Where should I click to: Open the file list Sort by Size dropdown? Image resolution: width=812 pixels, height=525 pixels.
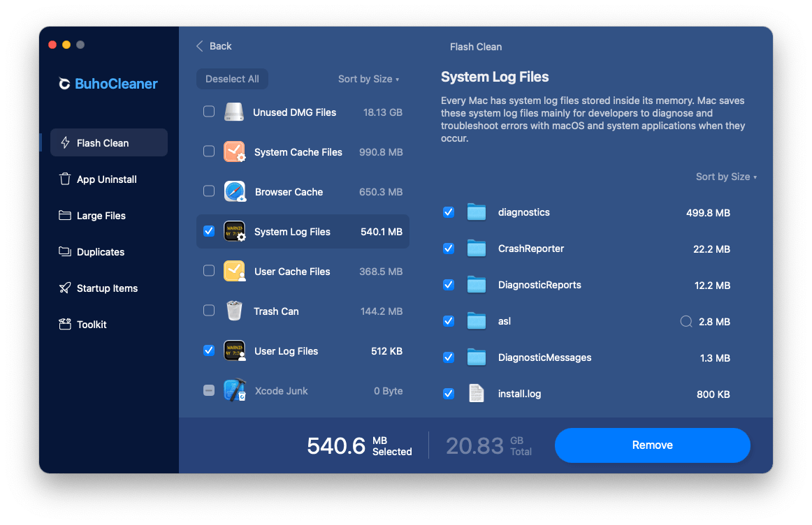[x=726, y=177]
